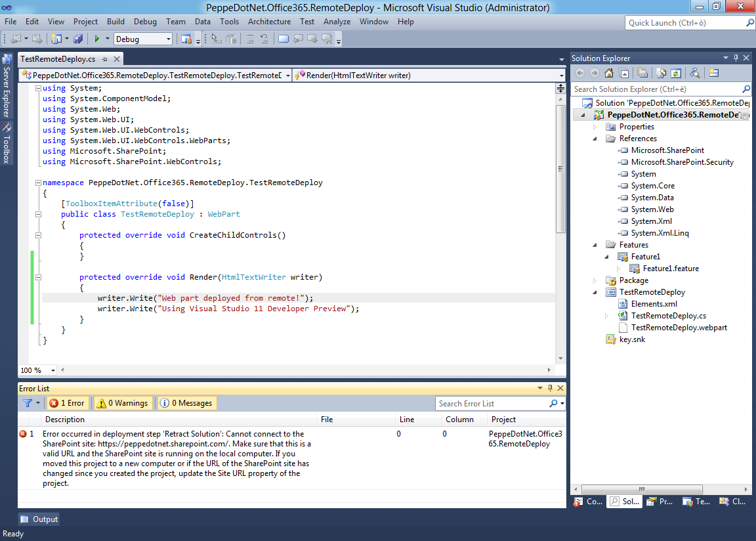Toggle auto-hide pin on Error List panel

click(x=550, y=388)
